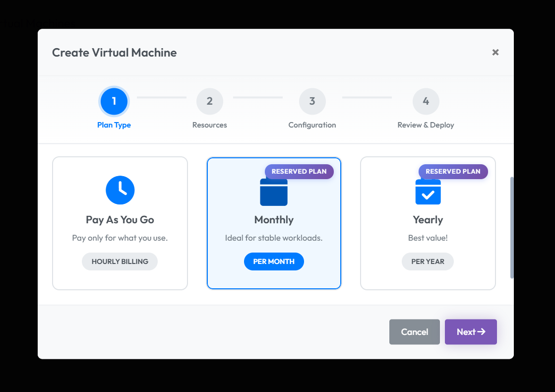This screenshot has height=392, width=555.
Task: Click the Yearly calendar checkmark icon
Action: pyautogui.click(x=428, y=193)
